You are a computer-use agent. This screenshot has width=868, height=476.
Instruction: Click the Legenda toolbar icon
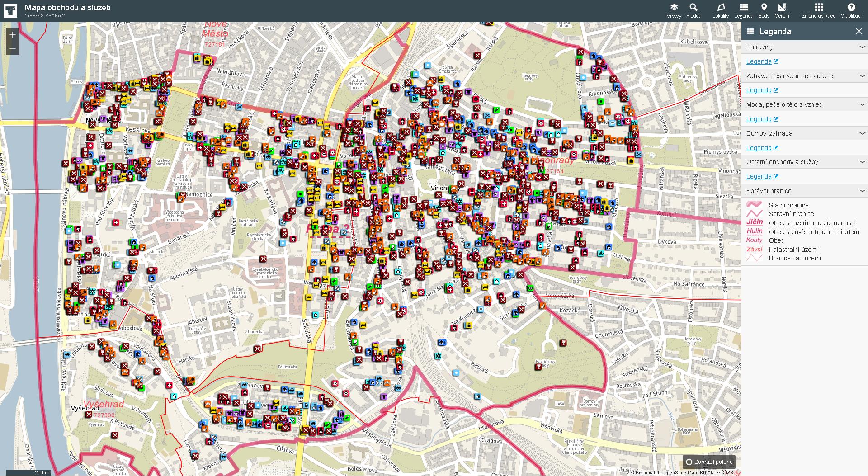click(744, 11)
